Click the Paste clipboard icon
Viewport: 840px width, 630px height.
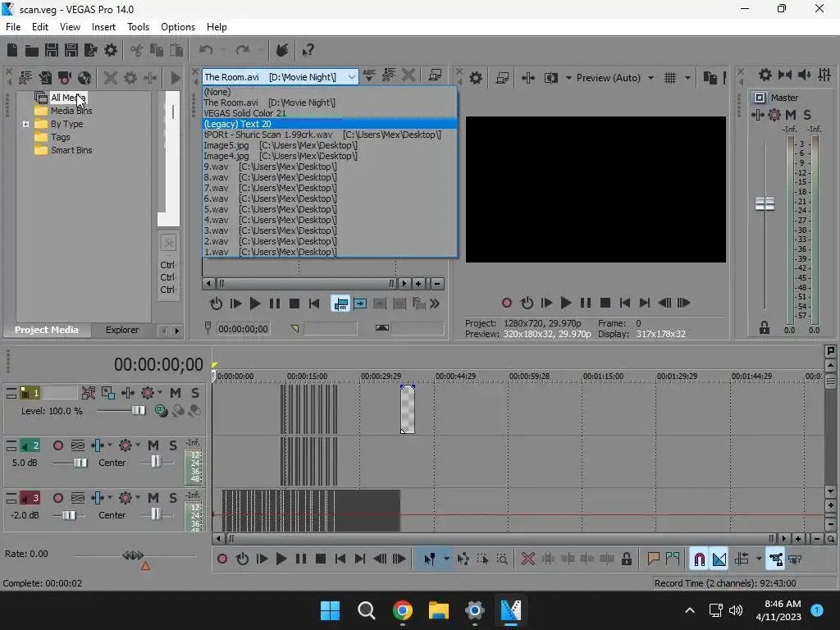coord(176,50)
